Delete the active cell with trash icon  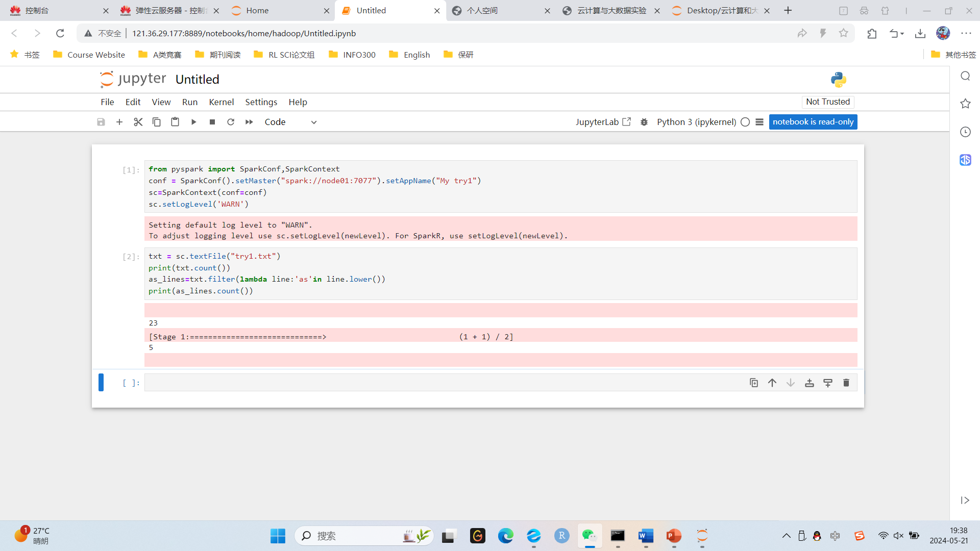click(x=846, y=383)
